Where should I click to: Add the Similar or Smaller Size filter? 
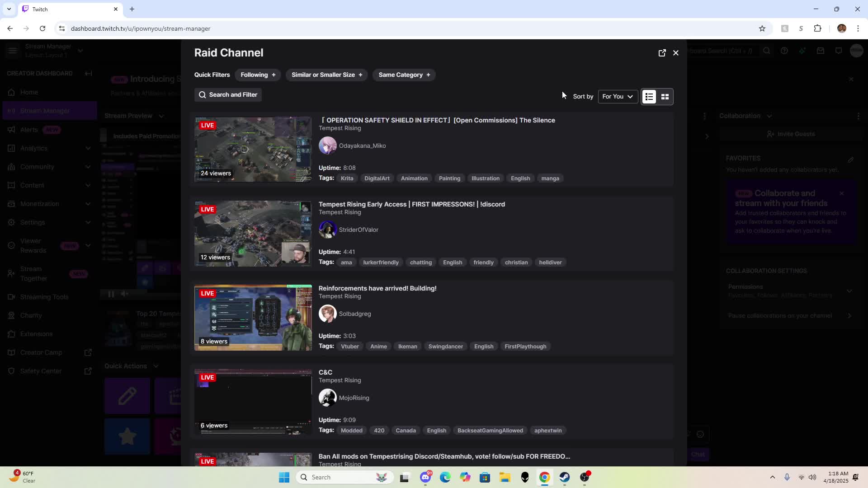coord(326,75)
